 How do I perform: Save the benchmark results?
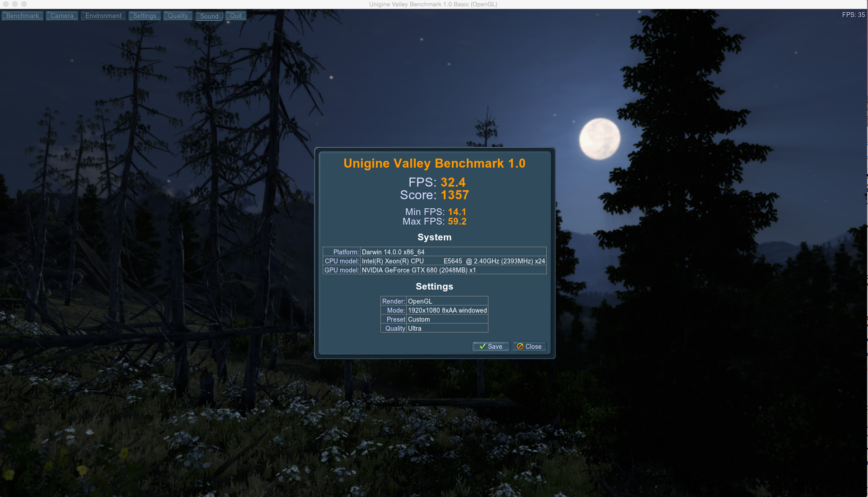pyautogui.click(x=491, y=347)
